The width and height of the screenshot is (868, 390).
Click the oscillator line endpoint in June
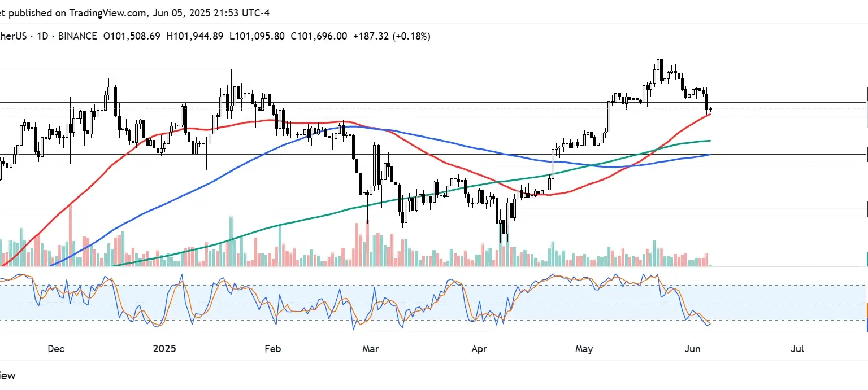710,322
